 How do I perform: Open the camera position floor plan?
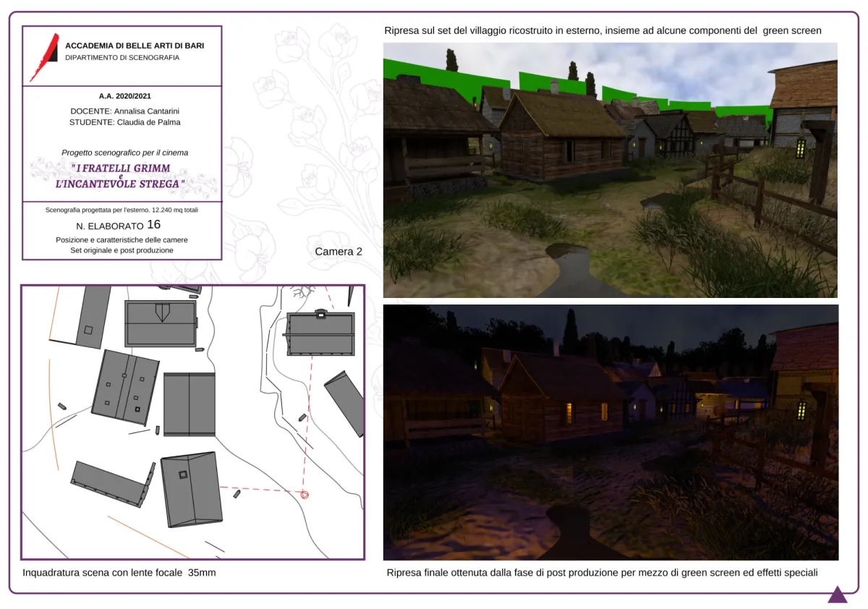pos(192,422)
